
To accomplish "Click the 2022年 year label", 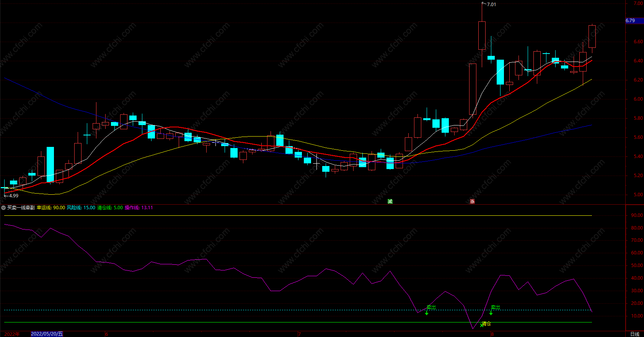I will click(12, 334).
